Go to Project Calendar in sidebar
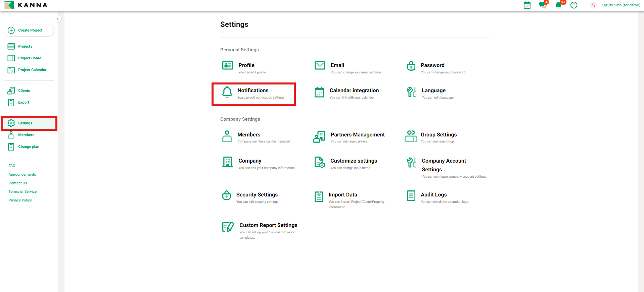This screenshot has width=644, height=292. (32, 70)
